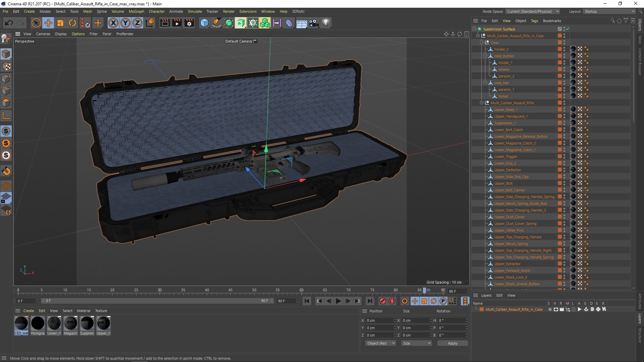Screen dimensions: 644x362
Task: Toggle Subdivision Surface enable checkmark
Action: (568, 29)
